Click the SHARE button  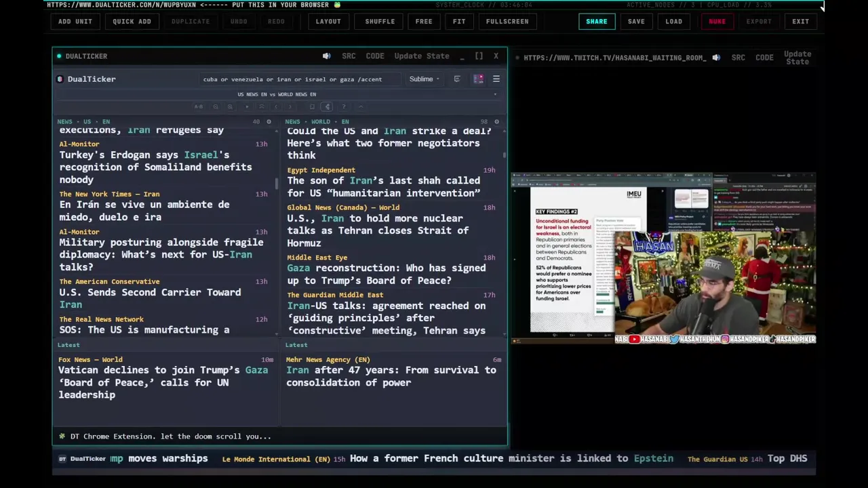click(x=597, y=22)
